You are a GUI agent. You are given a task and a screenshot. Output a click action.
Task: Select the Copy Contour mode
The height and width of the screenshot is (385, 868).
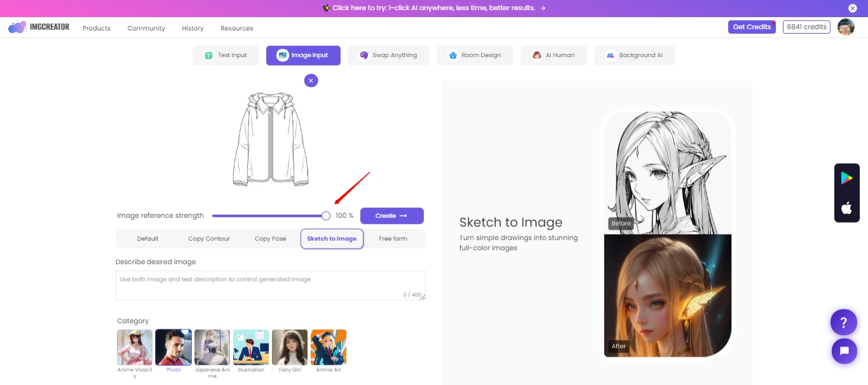click(209, 239)
